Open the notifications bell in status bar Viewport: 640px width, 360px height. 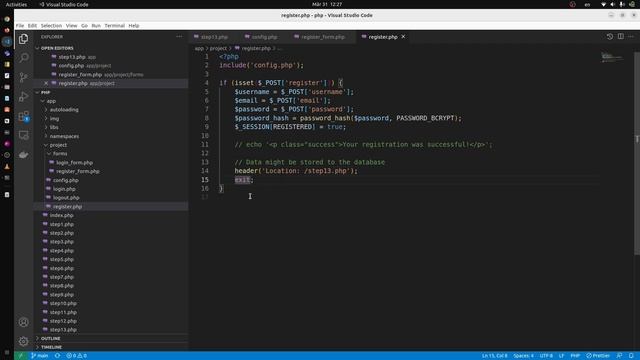(631, 356)
